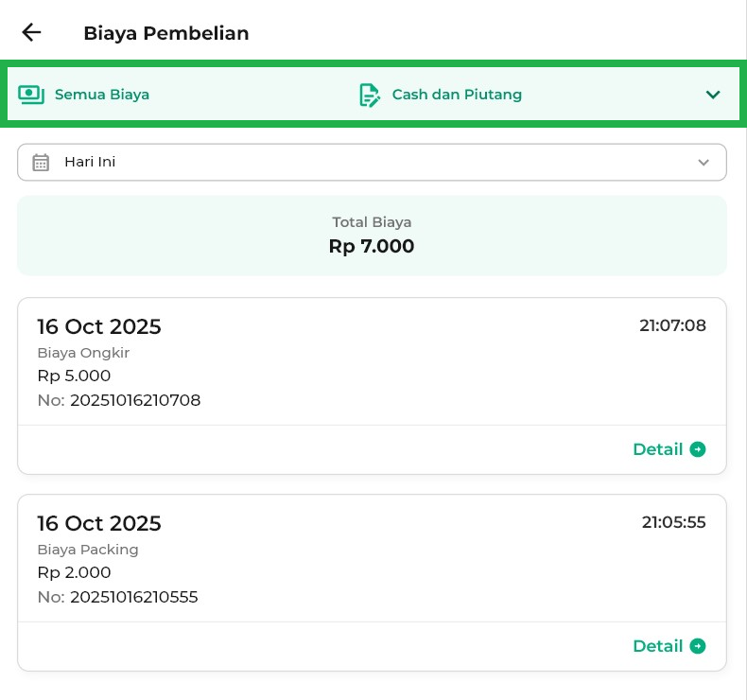
Task: Select the Cash dan Piutang filter
Action: coord(457,95)
